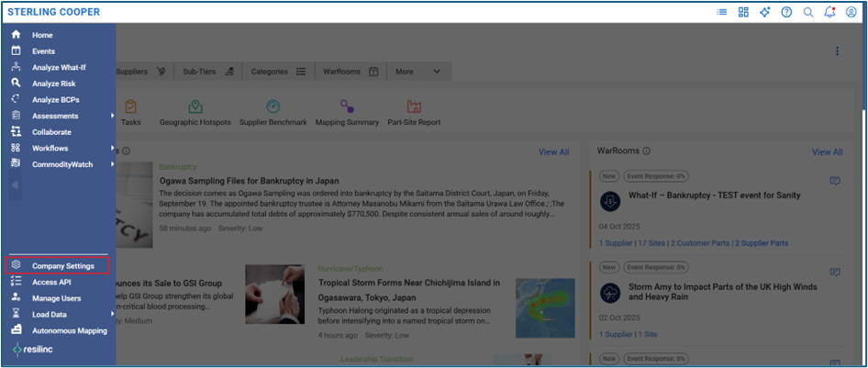Open Tropical Storm Chichijima article headline
Viewport: 868px width, 368px height.
pyautogui.click(x=409, y=289)
